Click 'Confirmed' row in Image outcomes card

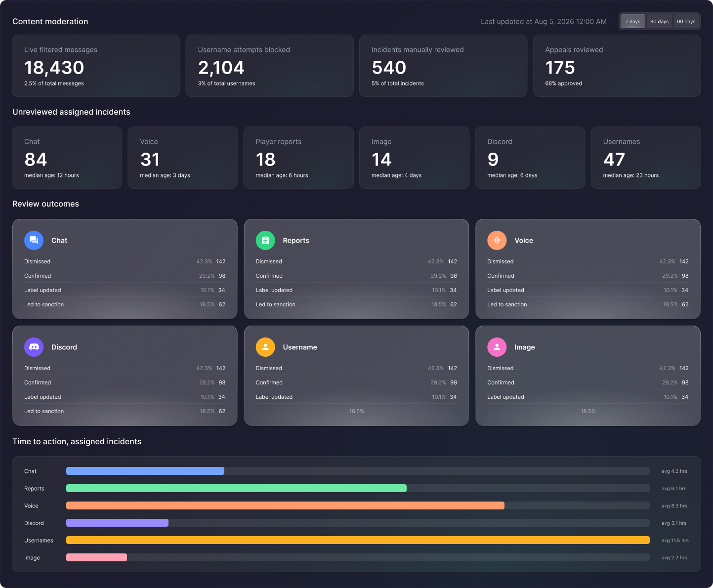[x=588, y=382]
